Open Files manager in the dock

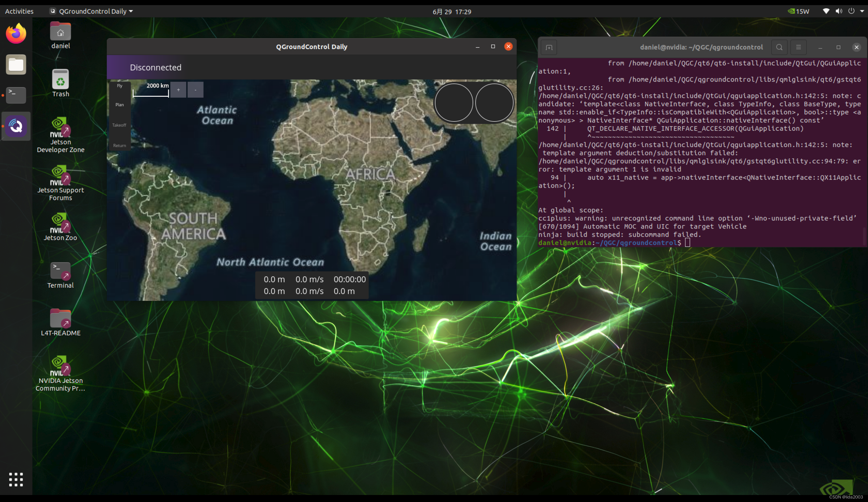tap(16, 64)
